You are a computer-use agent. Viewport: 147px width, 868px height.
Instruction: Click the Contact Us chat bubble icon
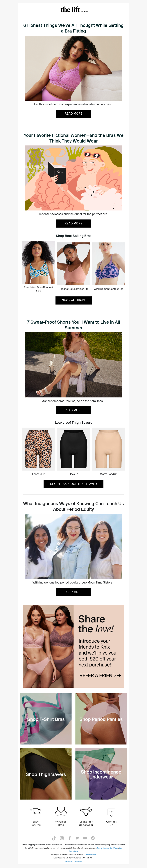coord(111,812)
